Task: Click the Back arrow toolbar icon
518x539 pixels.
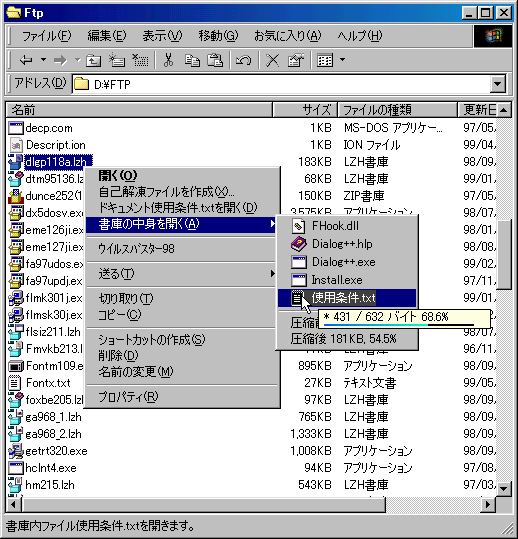Action: tap(26, 60)
